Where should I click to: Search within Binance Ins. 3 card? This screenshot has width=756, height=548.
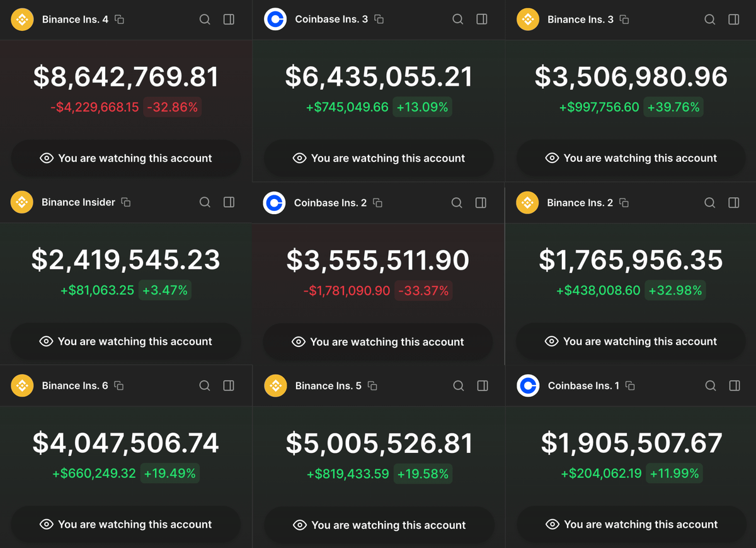(x=710, y=20)
